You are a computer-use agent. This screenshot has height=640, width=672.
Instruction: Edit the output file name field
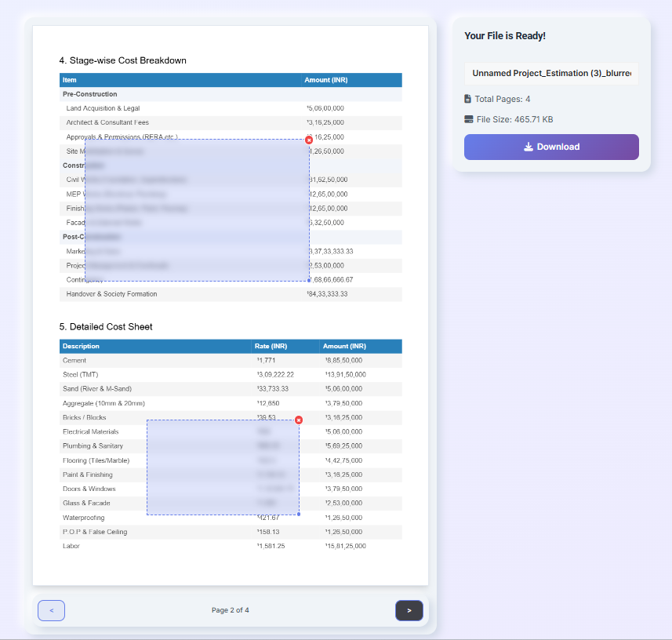[551, 73]
